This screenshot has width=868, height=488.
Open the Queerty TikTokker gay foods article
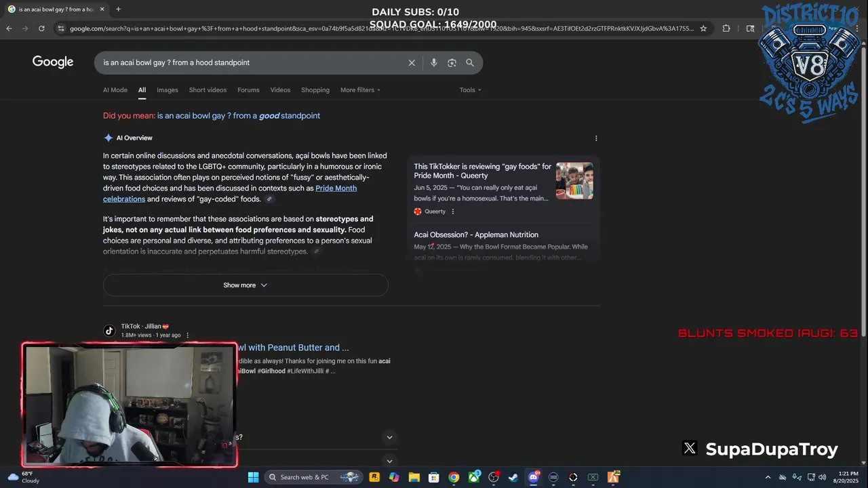[x=483, y=171]
